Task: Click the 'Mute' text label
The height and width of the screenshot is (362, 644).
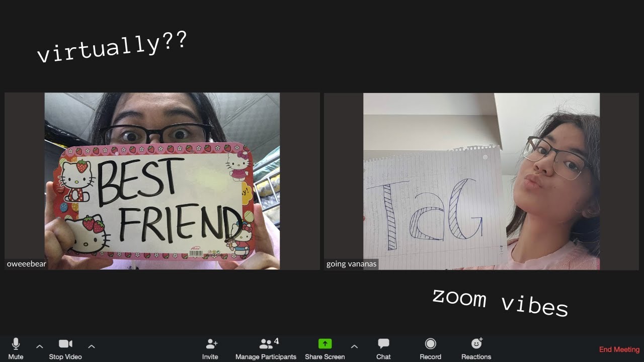Action: [x=16, y=357]
